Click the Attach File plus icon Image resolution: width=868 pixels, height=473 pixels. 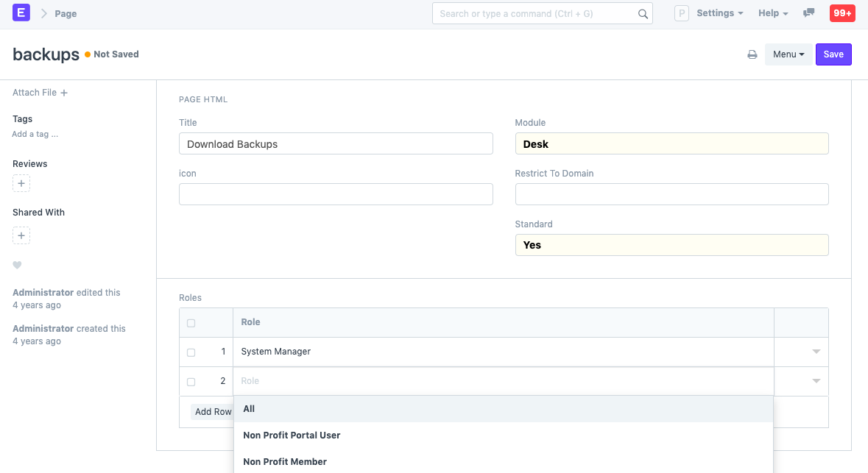point(65,92)
